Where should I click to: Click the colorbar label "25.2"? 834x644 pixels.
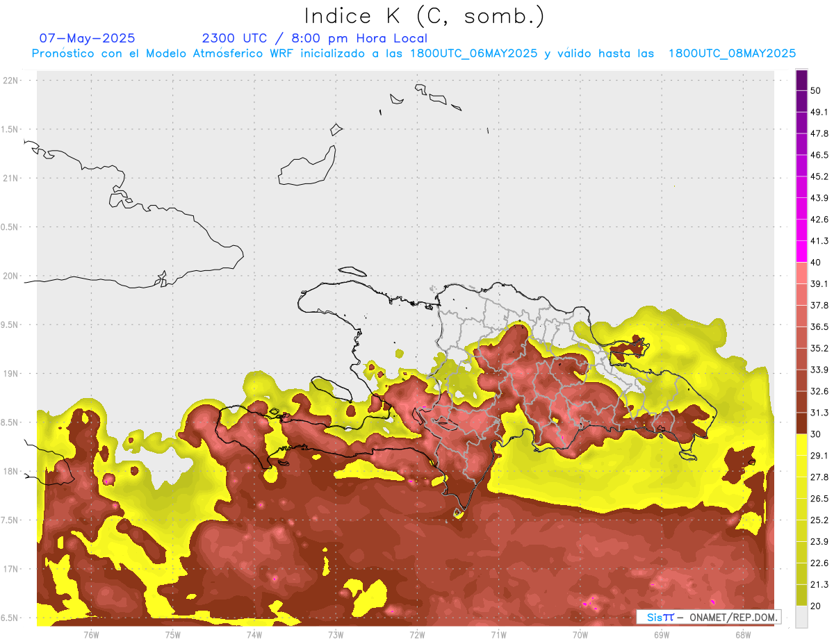point(819,520)
